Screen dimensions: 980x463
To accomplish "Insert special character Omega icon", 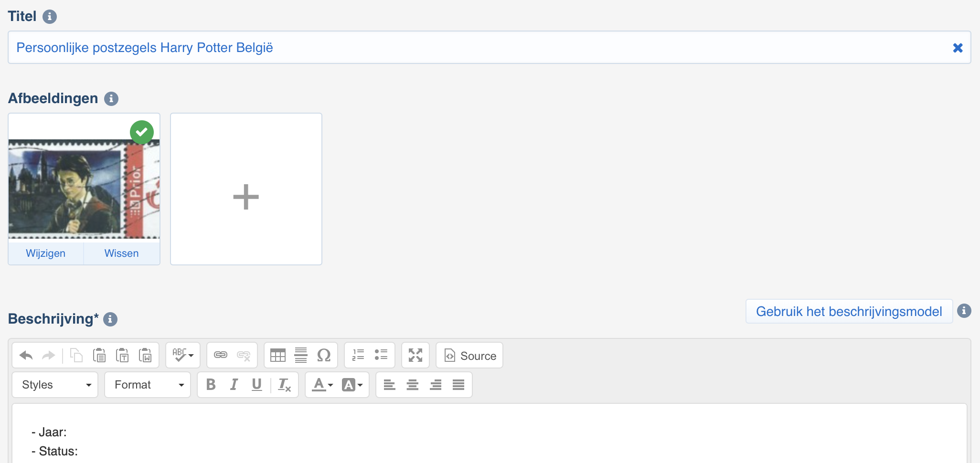I will [324, 355].
